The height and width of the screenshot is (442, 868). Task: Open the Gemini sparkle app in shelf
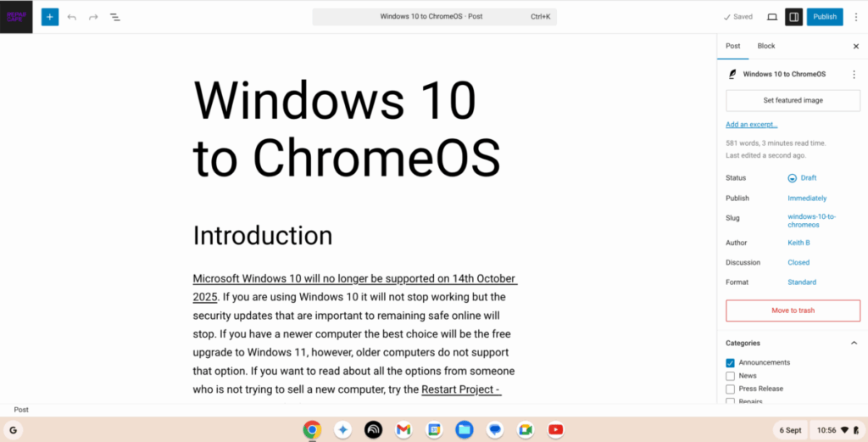342,430
